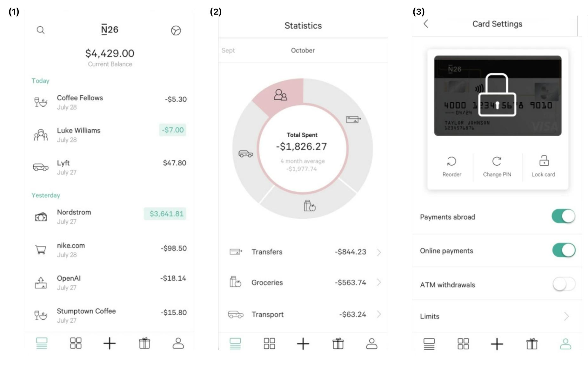The height and width of the screenshot is (375, 588).
Task: Tap the people icon beside Luke Williams
Action: tap(41, 135)
